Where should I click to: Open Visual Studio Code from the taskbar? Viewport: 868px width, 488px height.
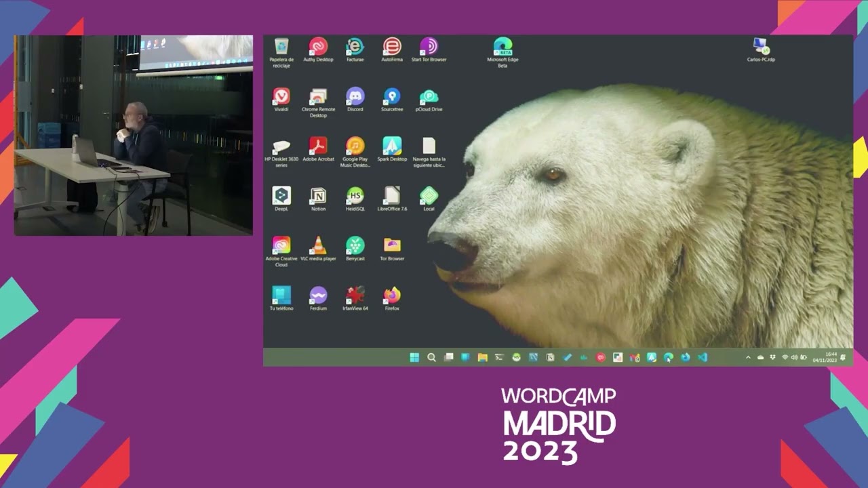(703, 357)
